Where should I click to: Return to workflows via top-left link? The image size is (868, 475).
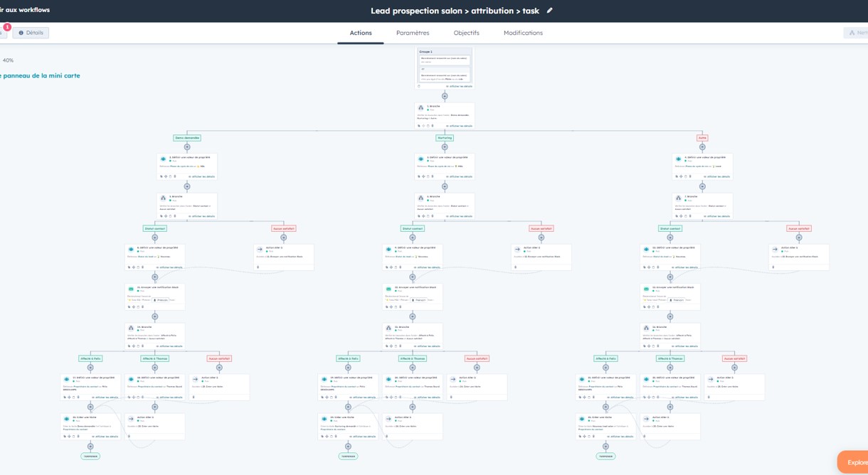tap(25, 10)
